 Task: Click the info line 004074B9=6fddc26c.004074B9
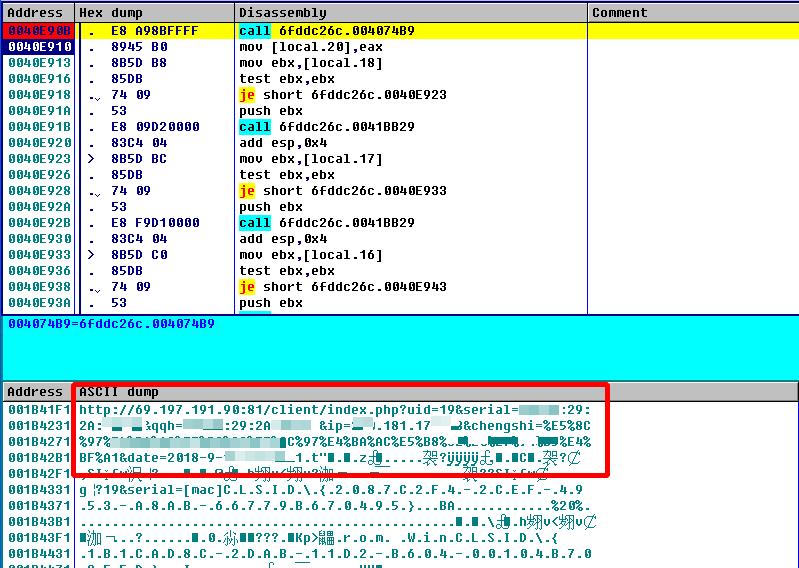(111, 324)
